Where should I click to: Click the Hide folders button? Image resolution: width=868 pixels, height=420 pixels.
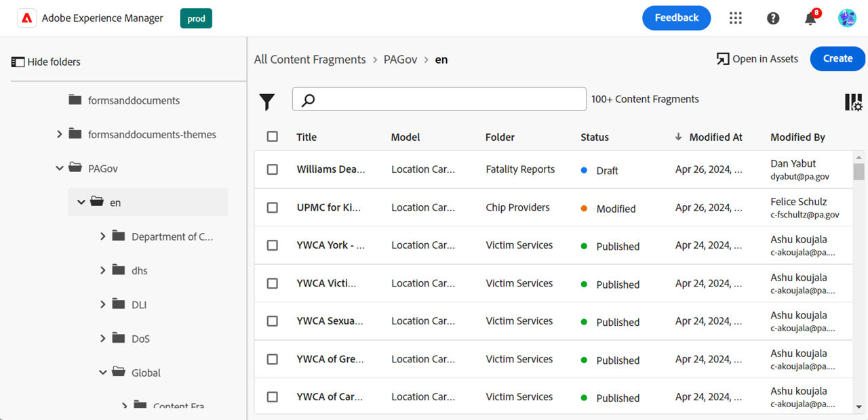[x=45, y=62]
